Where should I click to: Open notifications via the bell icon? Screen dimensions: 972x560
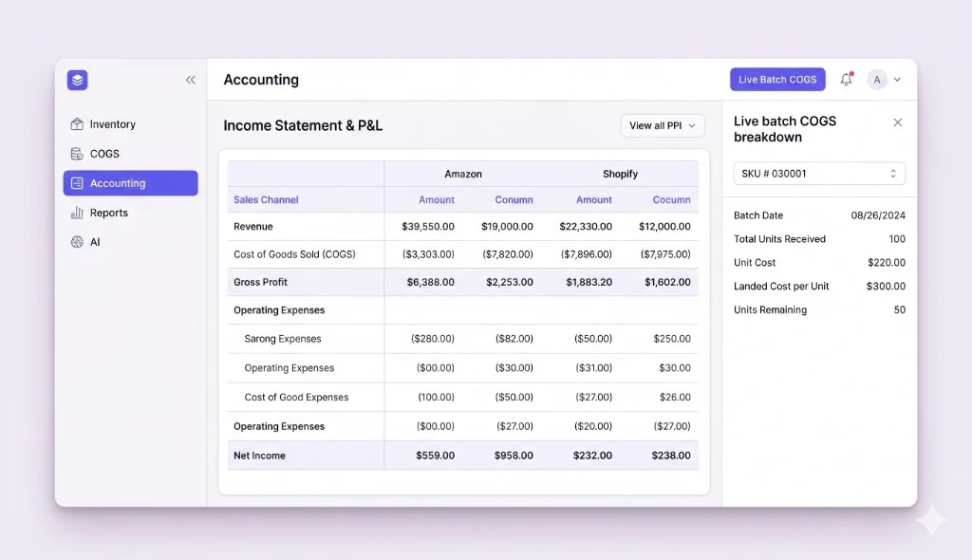click(847, 80)
